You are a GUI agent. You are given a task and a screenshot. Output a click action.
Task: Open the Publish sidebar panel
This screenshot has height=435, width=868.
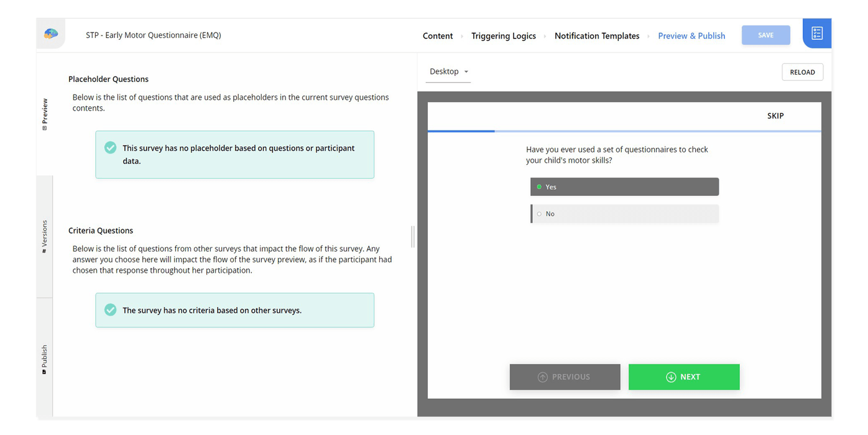[44, 357]
